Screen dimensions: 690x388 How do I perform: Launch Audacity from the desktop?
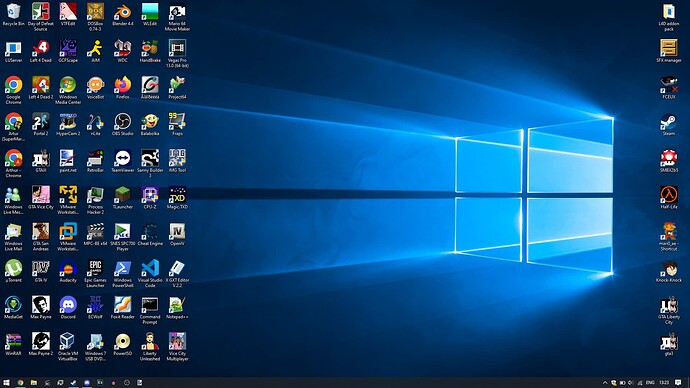[68, 271]
